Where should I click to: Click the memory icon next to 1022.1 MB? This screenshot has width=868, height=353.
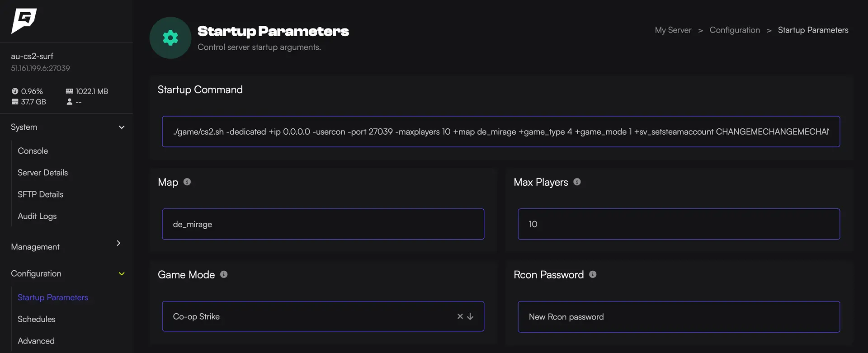click(x=70, y=90)
